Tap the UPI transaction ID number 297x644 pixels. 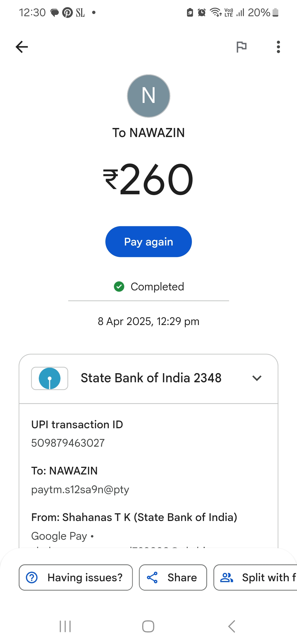[x=68, y=443]
